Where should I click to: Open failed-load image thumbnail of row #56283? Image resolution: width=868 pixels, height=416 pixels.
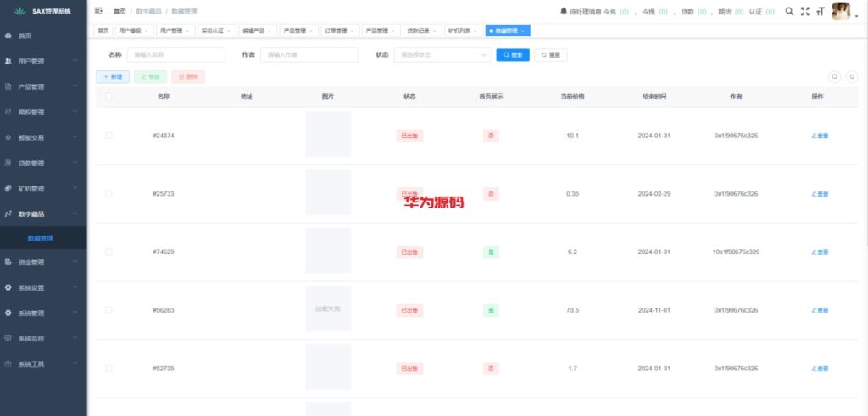pos(328,308)
